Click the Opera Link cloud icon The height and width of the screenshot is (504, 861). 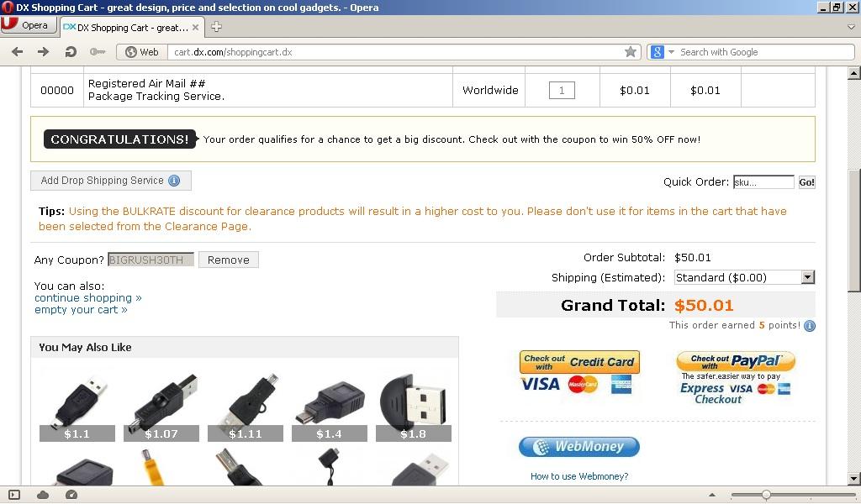click(x=43, y=495)
